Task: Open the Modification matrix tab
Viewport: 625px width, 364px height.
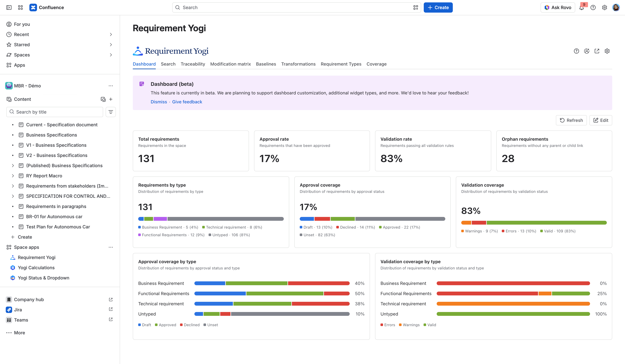Action: [x=230, y=64]
